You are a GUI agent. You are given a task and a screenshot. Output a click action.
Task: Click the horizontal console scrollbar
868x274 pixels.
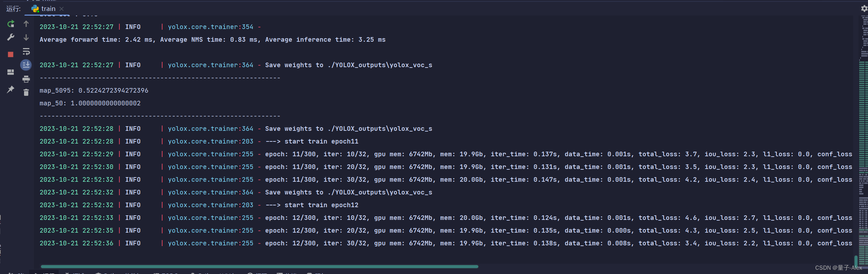[x=259, y=267]
